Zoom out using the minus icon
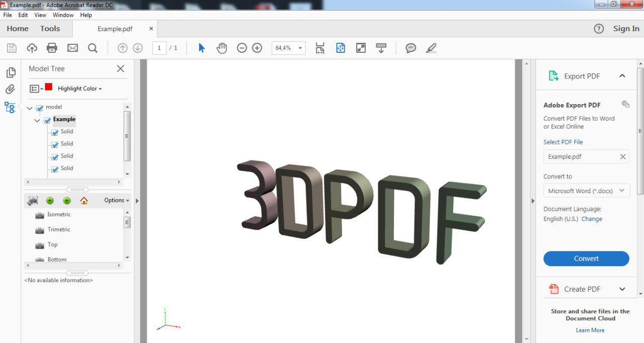 pyautogui.click(x=242, y=48)
